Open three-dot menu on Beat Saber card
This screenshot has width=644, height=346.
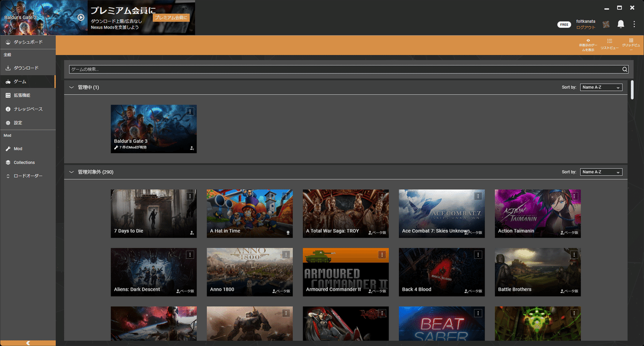tap(478, 313)
